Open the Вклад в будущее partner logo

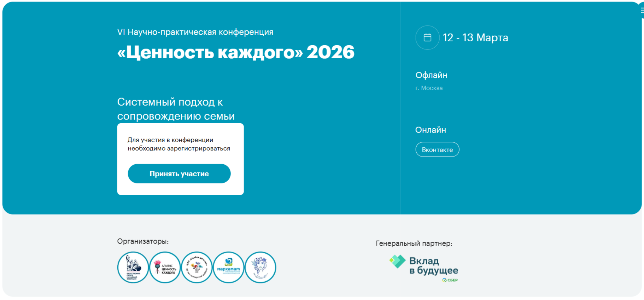423,269
